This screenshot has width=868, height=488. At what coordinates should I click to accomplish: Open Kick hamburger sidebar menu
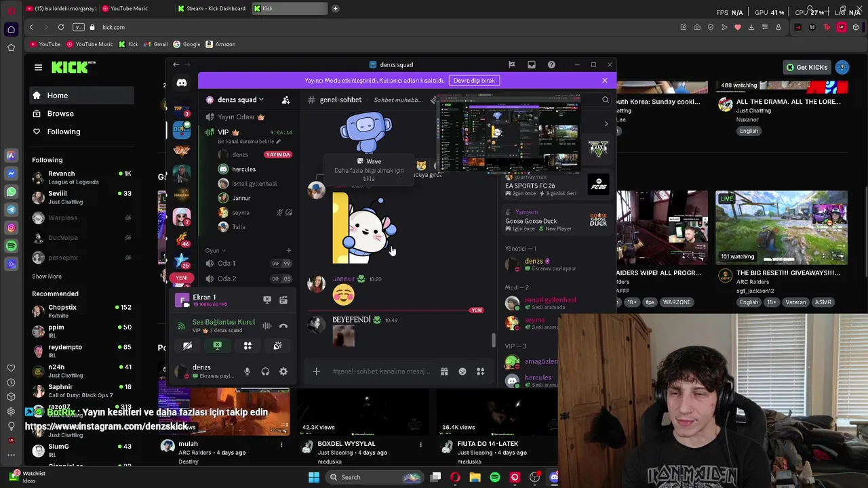tap(38, 67)
